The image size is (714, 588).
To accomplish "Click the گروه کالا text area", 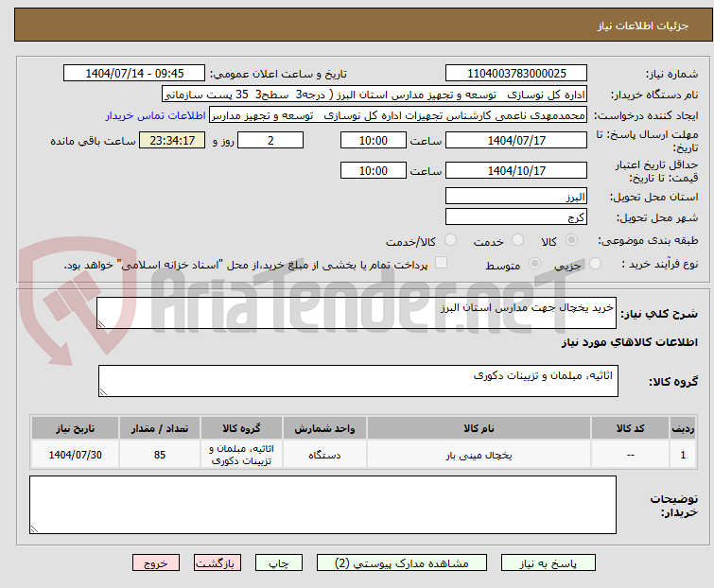I will 357,381.
